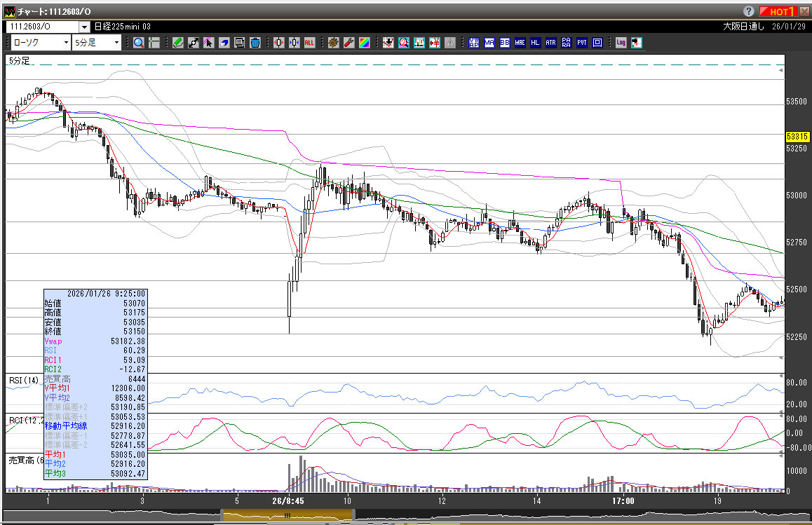The height and width of the screenshot is (525, 812).
Task: Toggle the Log scale button
Action: (x=621, y=43)
